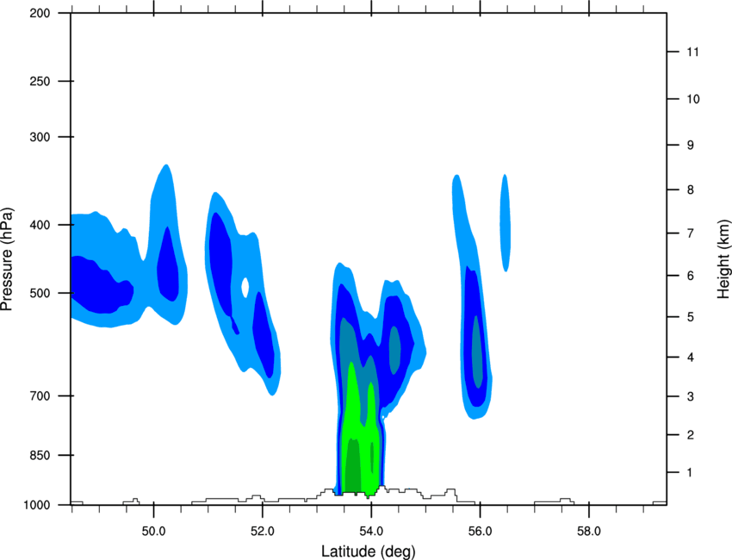Click the 50.0 latitude tick label
732x560 pixels.
coord(153,532)
